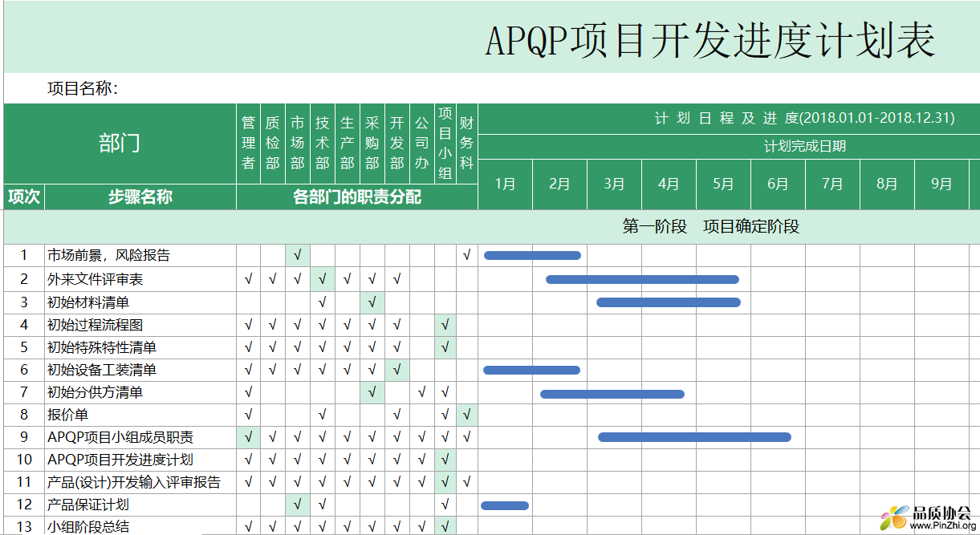Image resolution: width=980 pixels, height=535 pixels.
Task: Click the Gantt bar for APQP项目小组成员职责
Action: pos(694,437)
